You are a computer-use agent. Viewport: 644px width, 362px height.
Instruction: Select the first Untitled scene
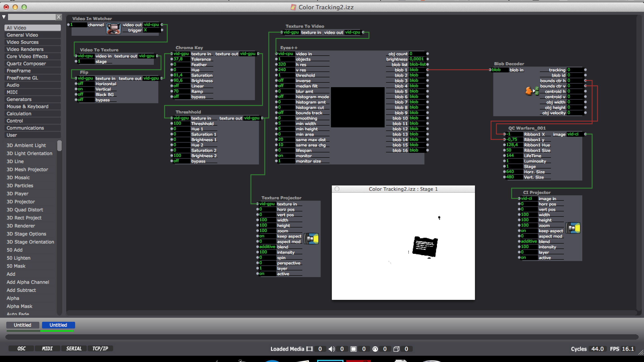click(x=23, y=325)
